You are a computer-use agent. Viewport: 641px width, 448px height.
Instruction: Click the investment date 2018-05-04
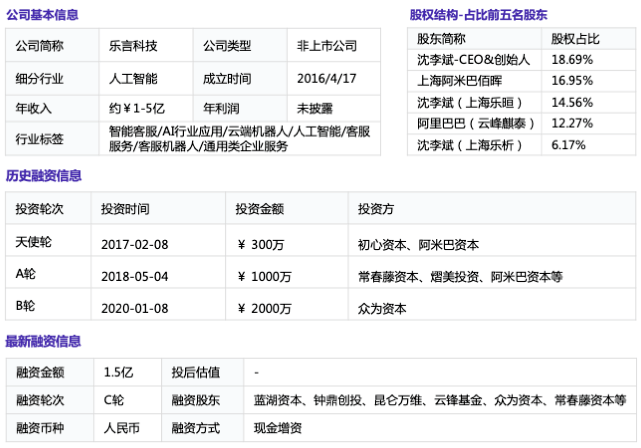point(133,276)
